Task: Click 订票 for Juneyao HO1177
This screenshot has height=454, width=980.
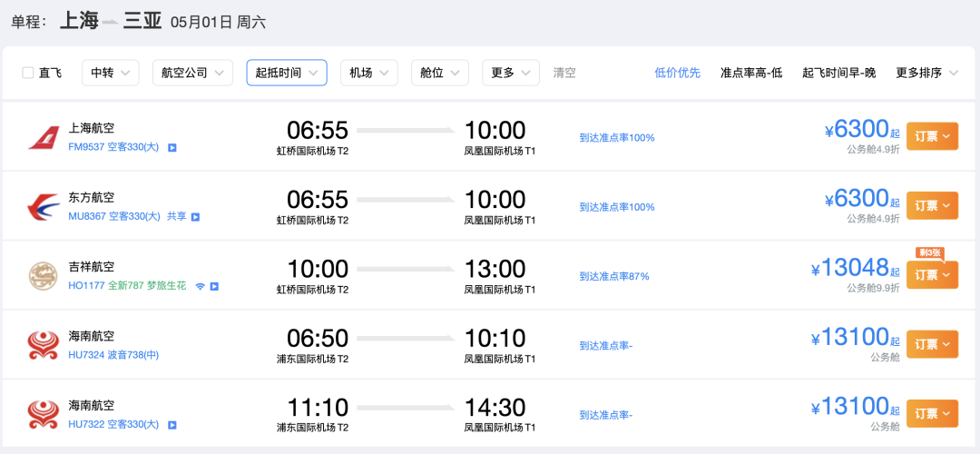Action: (933, 275)
